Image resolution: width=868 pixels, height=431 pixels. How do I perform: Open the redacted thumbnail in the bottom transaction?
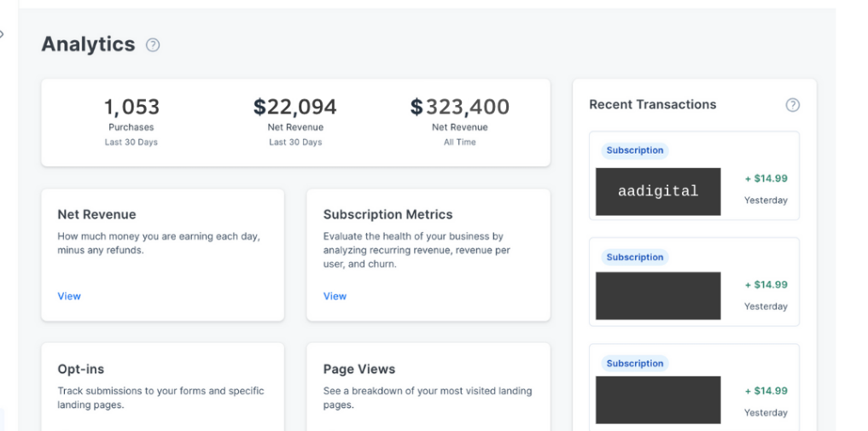[x=658, y=400]
